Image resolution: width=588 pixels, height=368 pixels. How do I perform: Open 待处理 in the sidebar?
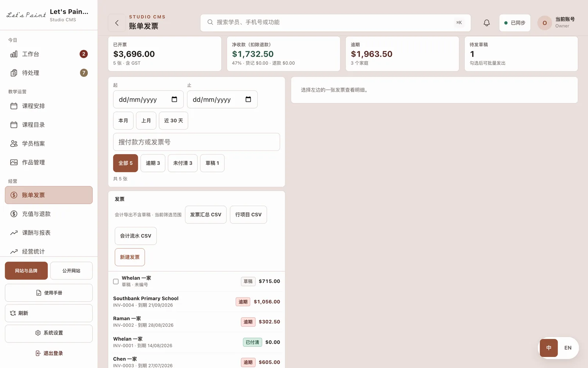(49, 73)
